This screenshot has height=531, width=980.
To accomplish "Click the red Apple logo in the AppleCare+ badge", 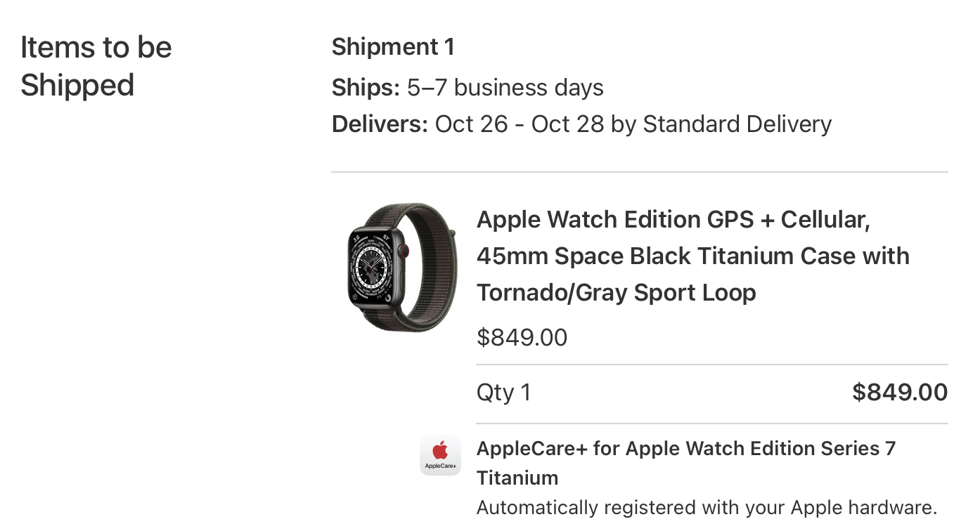I will click(441, 450).
